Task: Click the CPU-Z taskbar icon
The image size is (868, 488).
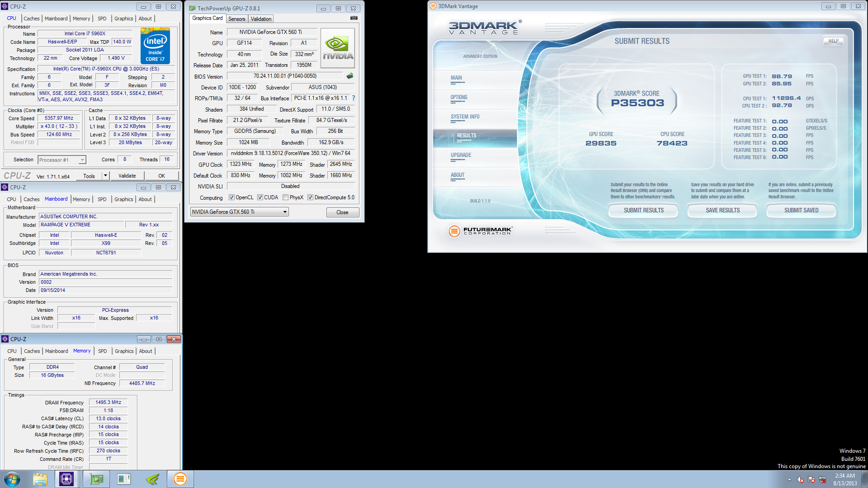Action: click(x=66, y=479)
